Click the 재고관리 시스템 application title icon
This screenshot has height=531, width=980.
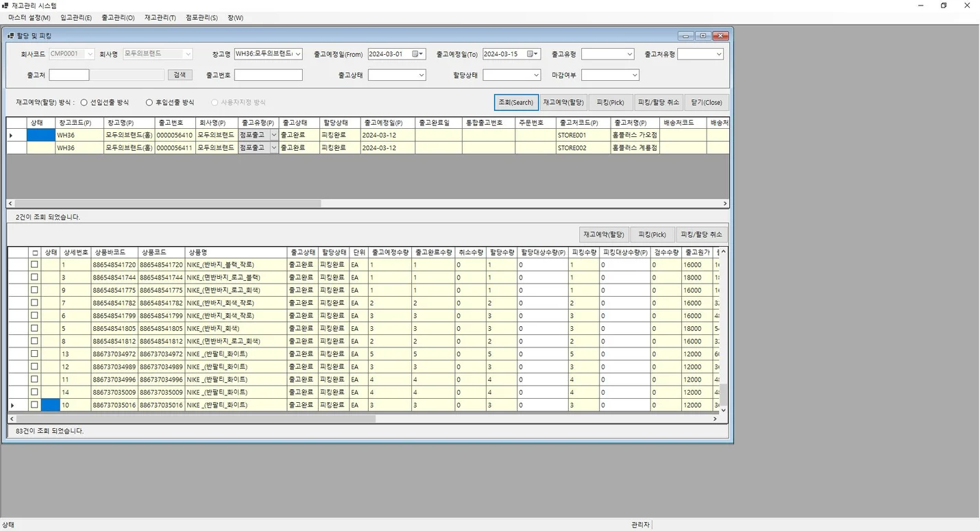click(5, 5)
